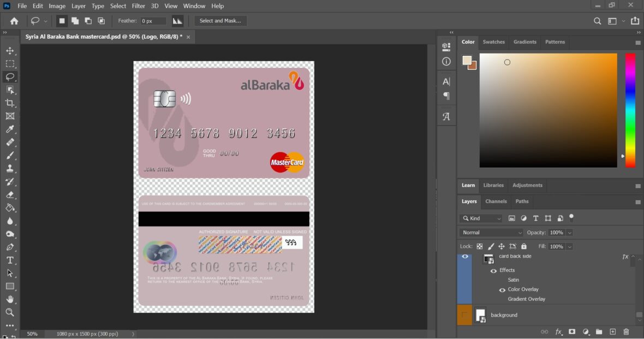The image size is (644, 339).
Task: Open the Filter menu
Action: tap(138, 6)
